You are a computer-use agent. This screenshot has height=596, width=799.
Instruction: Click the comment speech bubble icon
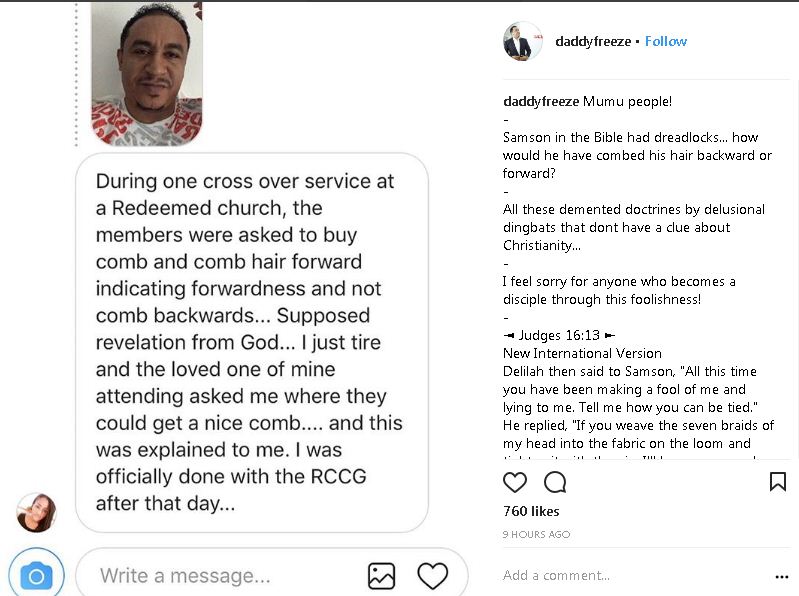[555, 483]
